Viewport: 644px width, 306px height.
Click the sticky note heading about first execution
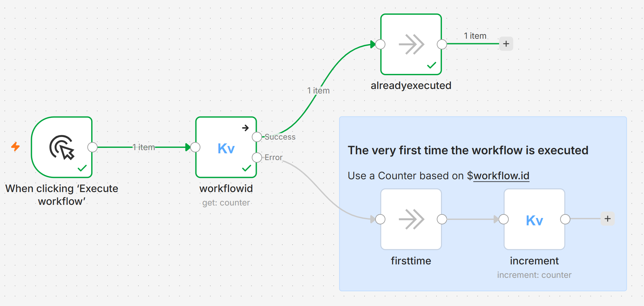click(x=468, y=150)
